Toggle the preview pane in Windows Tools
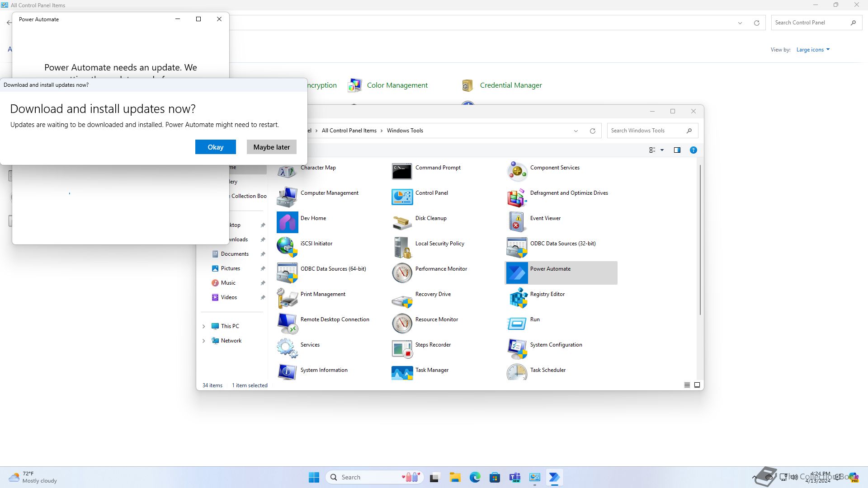Image resolution: width=868 pixels, height=488 pixels. click(x=677, y=150)
